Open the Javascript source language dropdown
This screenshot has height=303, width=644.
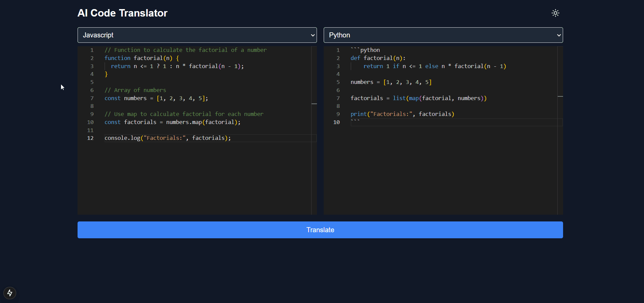[x=197, y=35]
